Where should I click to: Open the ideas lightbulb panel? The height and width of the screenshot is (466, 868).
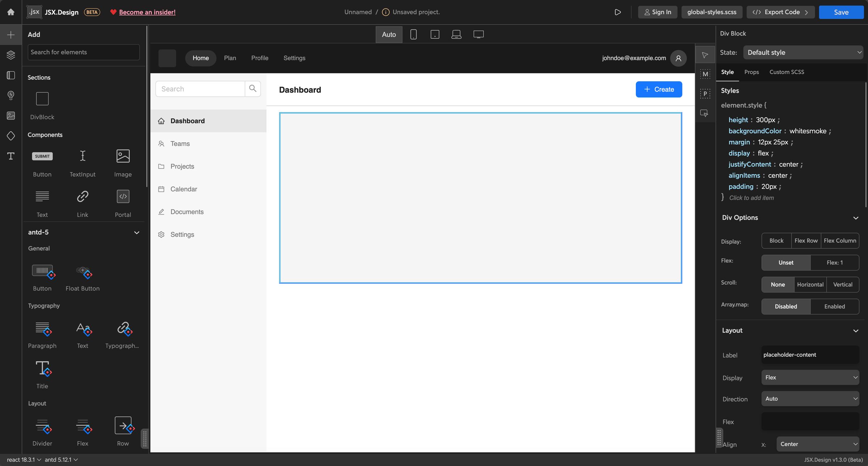[x=11, y=96]
